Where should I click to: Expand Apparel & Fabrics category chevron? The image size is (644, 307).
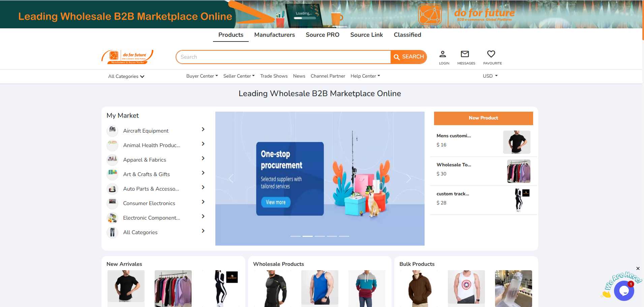(x=203, y=158)
